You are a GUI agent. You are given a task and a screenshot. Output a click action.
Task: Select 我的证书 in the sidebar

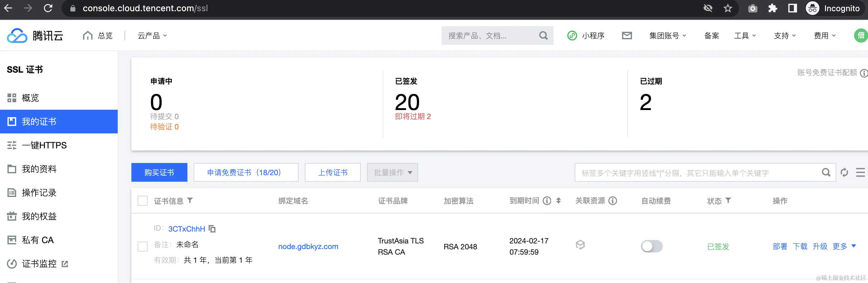tap(59, 122)
